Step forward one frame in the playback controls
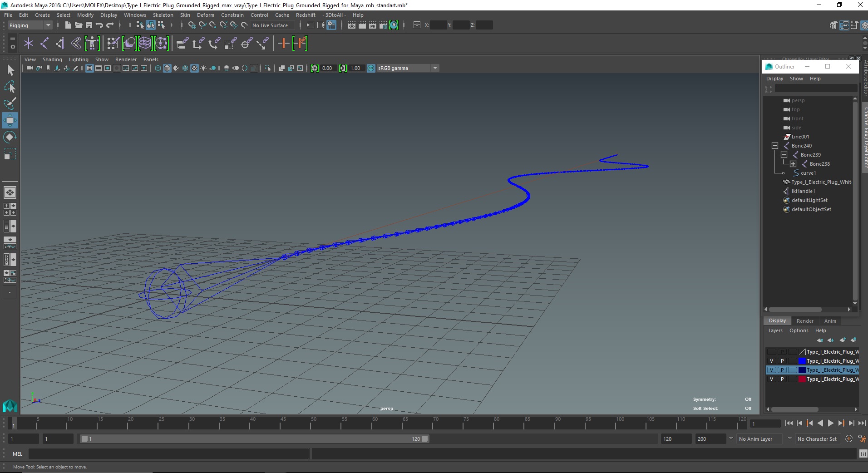Viewport: 868px width, 473px height. coord(851,423)
